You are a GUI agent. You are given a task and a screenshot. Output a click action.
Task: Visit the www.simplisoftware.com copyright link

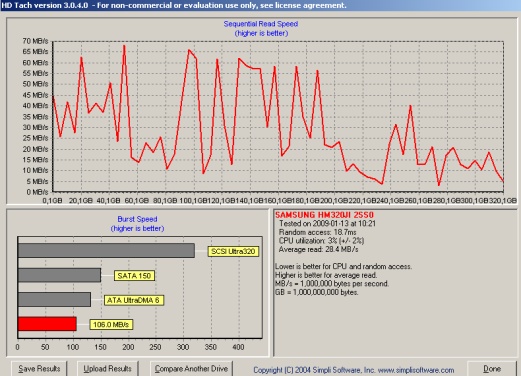point(416,370)
